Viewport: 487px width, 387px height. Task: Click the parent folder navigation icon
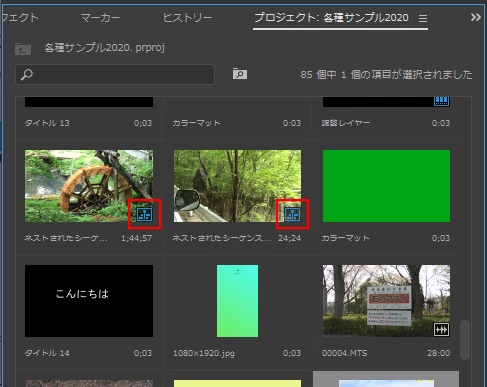(x=23, y=49)
